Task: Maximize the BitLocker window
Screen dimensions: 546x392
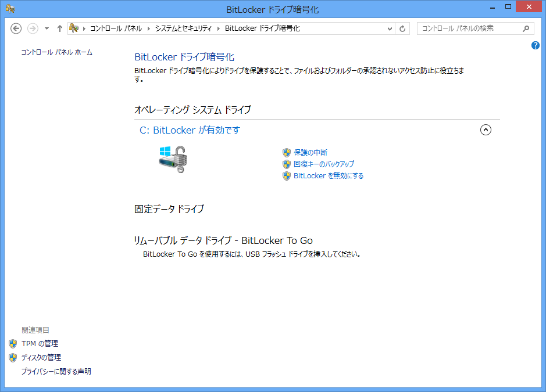Action: [508, 8]
